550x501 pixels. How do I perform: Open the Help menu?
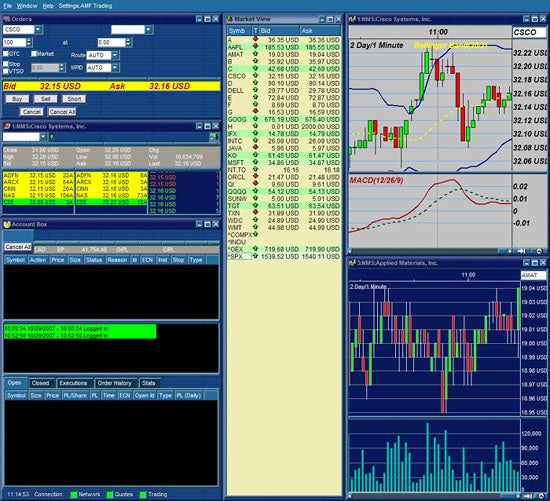48,6
